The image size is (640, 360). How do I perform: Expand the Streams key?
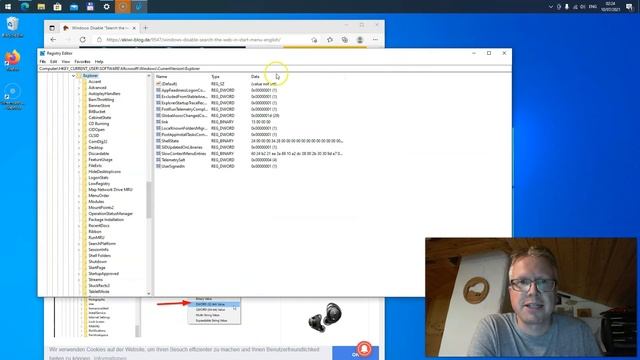(79, 280)
